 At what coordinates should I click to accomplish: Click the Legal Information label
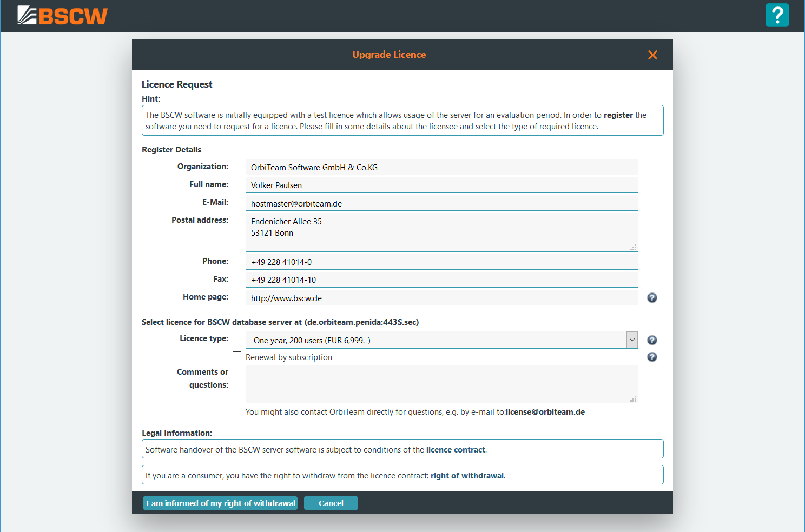[x=177, y=433]
